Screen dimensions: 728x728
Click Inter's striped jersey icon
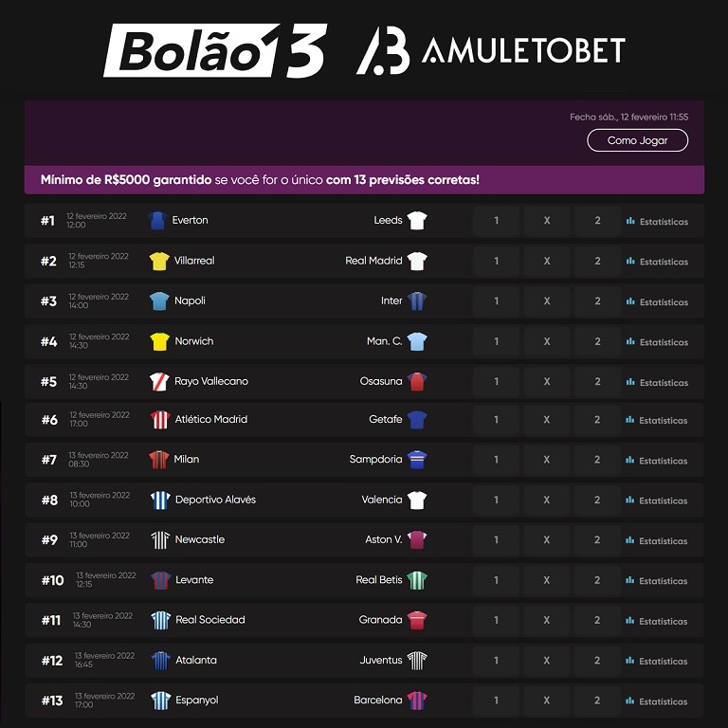coord(417,301)
